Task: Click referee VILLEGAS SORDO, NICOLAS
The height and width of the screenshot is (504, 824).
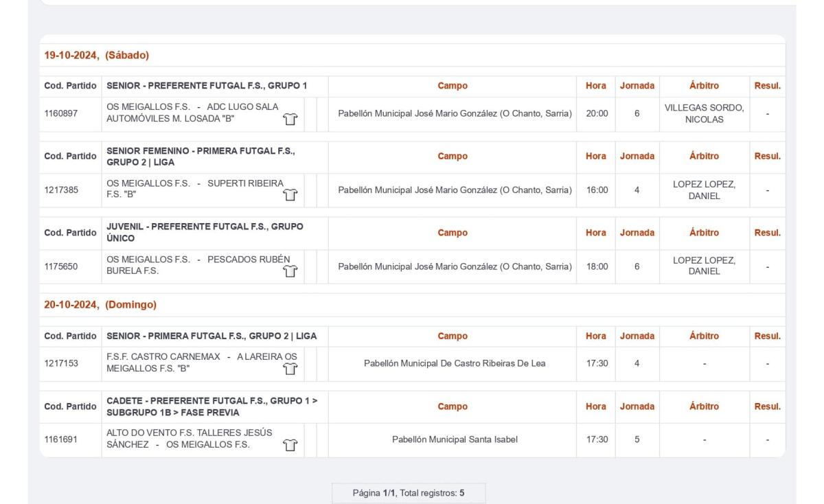Action: point(704,113)
